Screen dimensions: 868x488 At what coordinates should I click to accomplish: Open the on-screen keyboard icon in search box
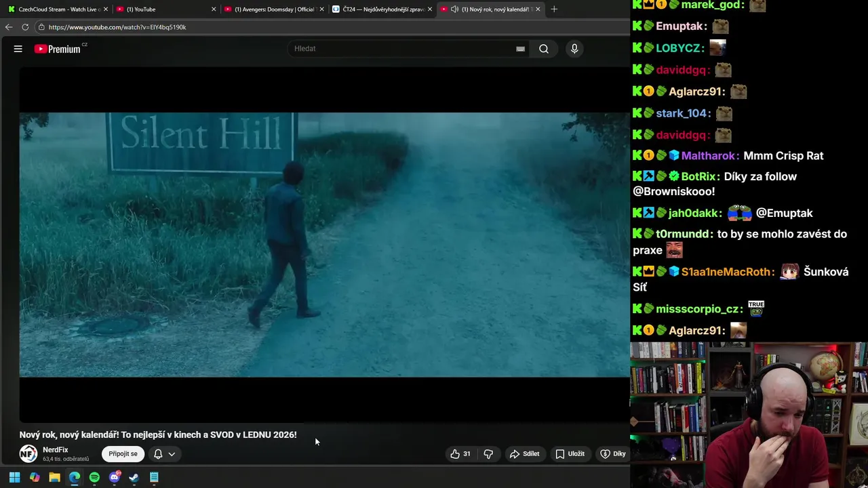pyautogui.click(x=520, y=49)
